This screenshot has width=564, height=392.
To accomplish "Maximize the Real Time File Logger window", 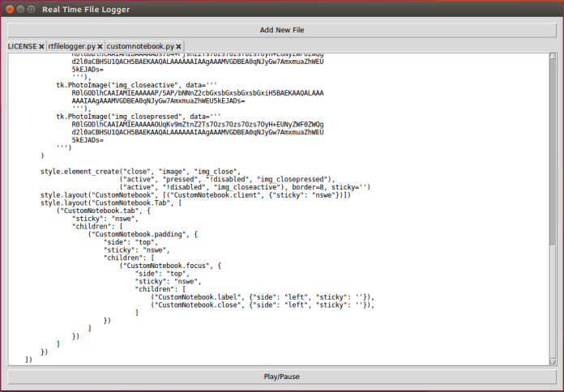I will pyautogui.click(x=32, y=10).
